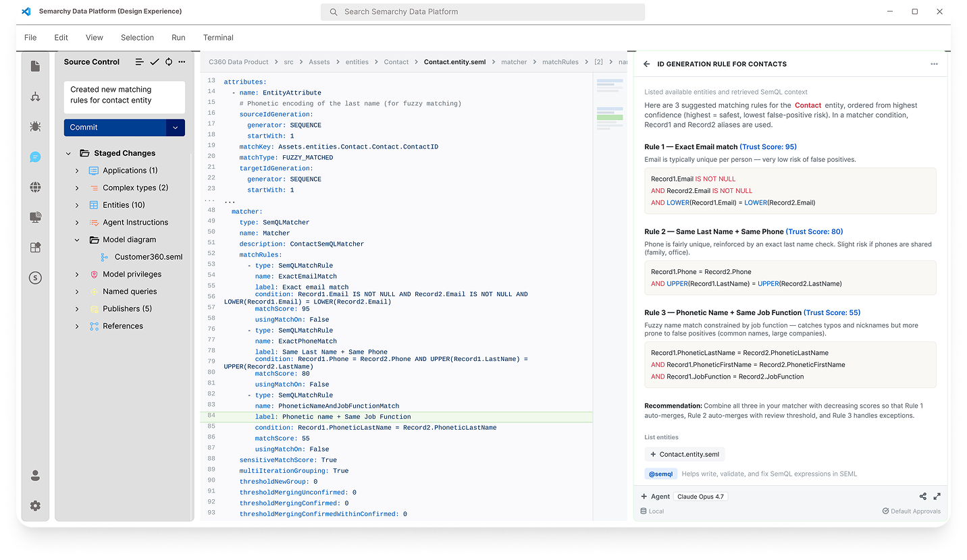The image size is (967, 560).
Task: Click the checkmark commit icon in the Source Control header
Action: click(x=155, y=61)
